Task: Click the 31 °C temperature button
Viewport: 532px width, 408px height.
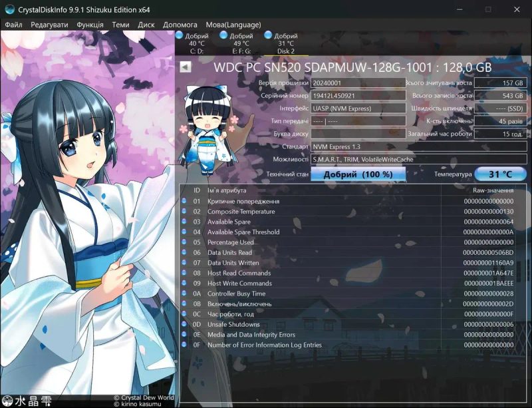Action: pos(500,174)
